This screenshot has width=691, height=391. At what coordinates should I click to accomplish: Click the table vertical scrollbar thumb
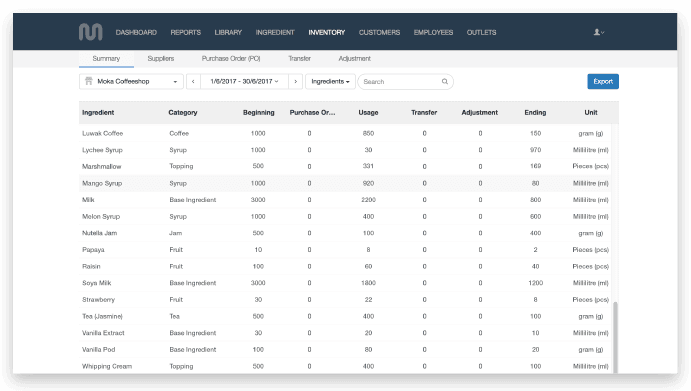pos(615,338)
